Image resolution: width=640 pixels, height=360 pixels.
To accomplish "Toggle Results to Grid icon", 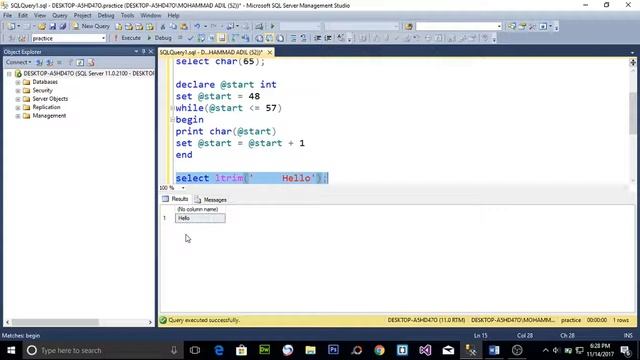I will click(x=269, y=38).
